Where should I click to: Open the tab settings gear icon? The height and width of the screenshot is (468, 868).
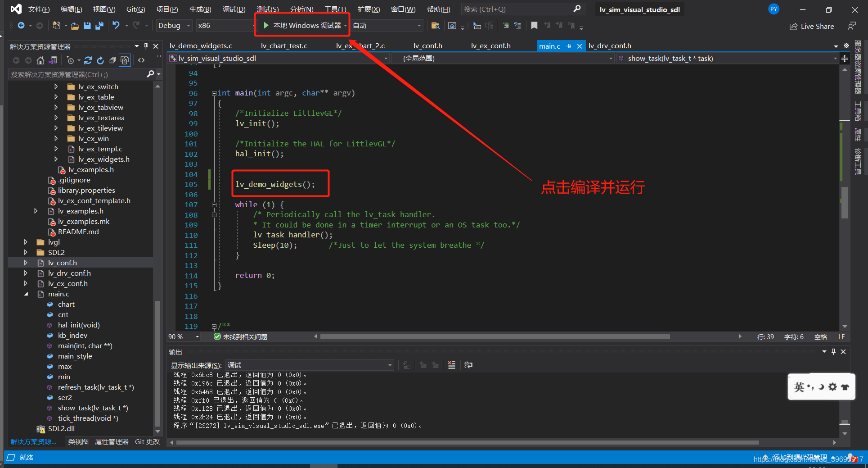[846, 45]
